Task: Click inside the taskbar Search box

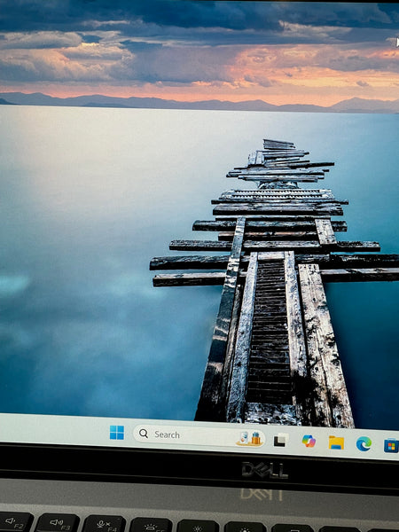Action: click(x=199, y=435)
